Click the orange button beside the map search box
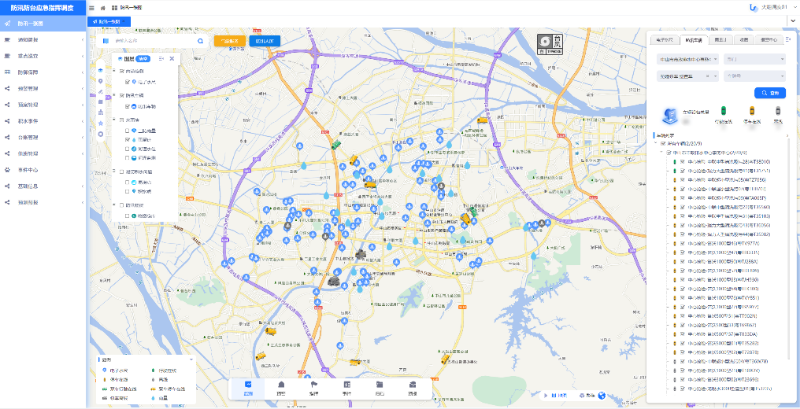 [x=230, y=41]
